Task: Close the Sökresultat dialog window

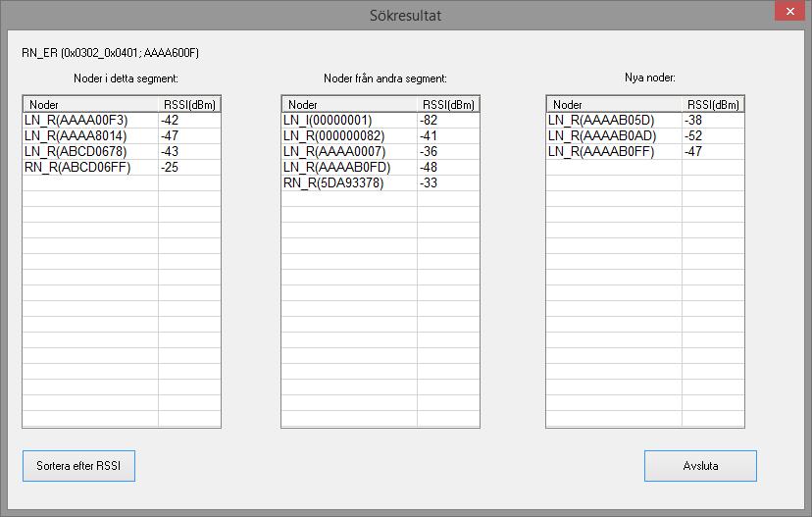Action: 790,12
